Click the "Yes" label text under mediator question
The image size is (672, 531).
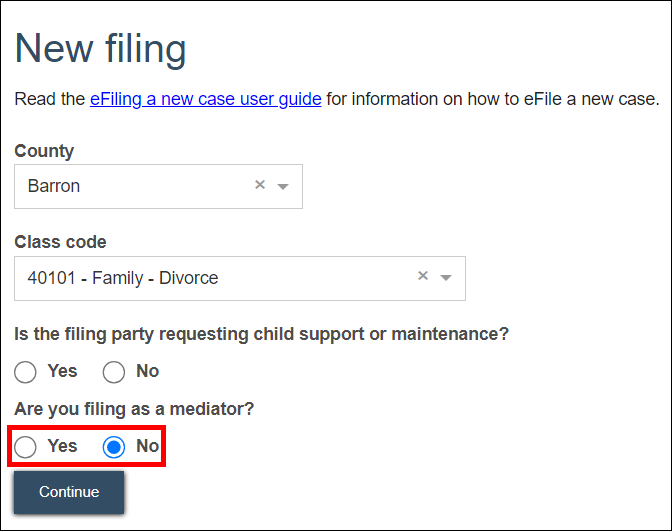pos(62,446)
